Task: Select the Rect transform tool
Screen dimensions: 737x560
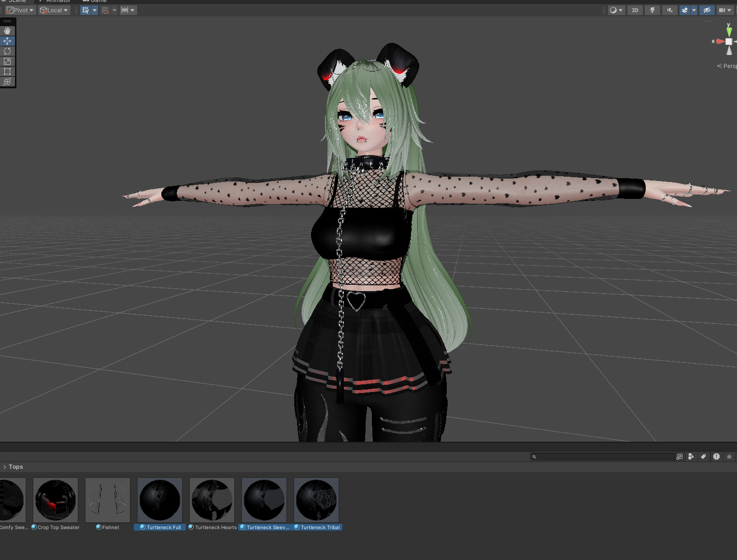Action: pyautogui.click(x=7, y=71)
